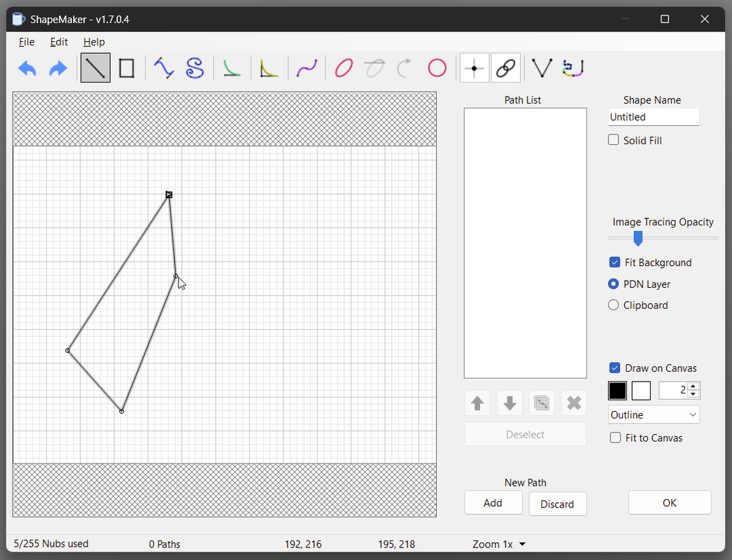Click the Undo arrow icon

[x=27, y=68]
